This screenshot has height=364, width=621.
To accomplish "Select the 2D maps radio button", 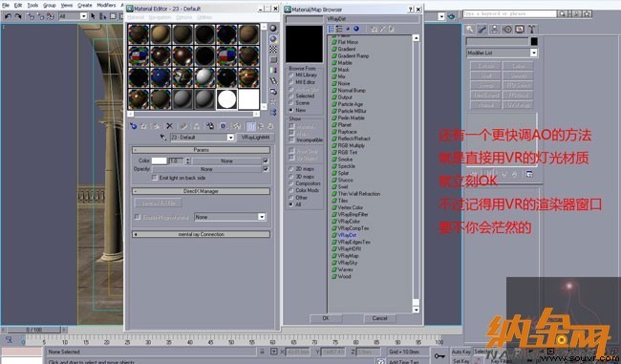I will click(291, 169).
